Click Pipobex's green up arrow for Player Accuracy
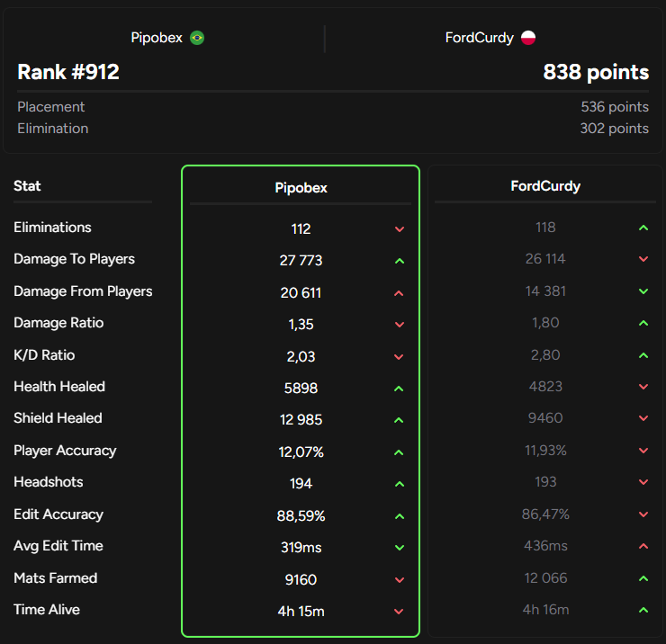Screen dimensions: 666x644 (x=399, y=452)
